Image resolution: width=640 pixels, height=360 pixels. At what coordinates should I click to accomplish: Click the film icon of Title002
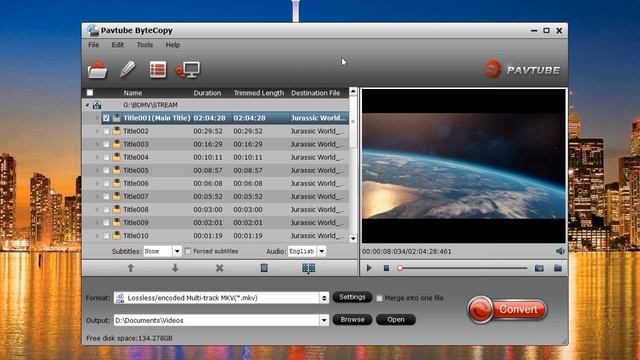tap(117, 131)
